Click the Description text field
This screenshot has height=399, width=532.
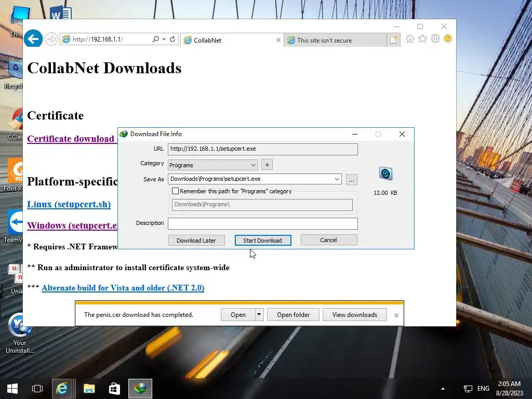pos(262,223)
